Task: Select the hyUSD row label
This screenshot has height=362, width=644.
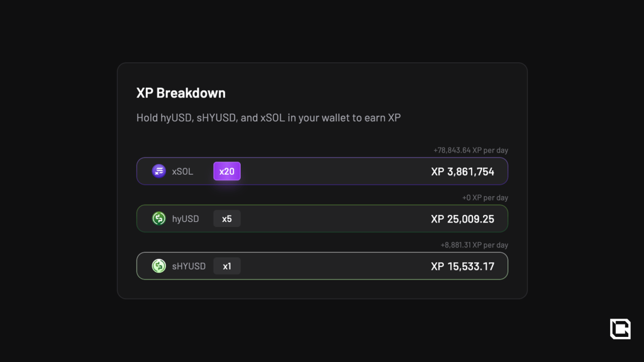Action: pos(186,219)
